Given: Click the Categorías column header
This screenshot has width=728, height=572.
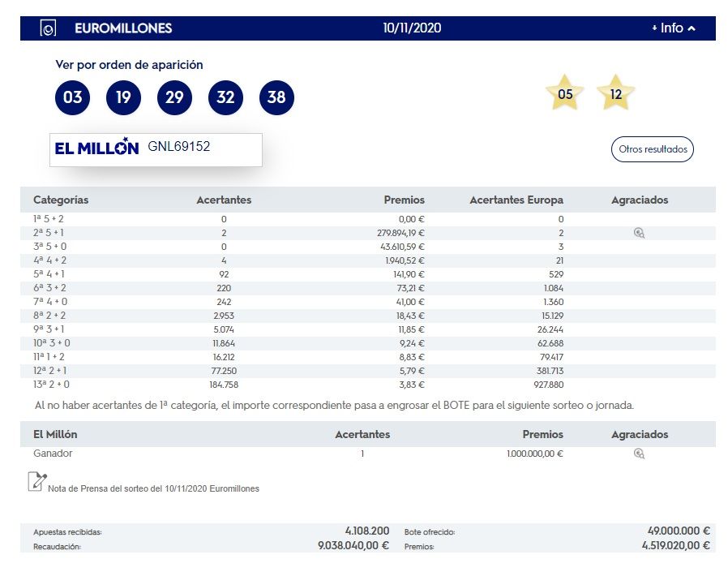Looking at the screenshot, I should click(x=61, y=200).
